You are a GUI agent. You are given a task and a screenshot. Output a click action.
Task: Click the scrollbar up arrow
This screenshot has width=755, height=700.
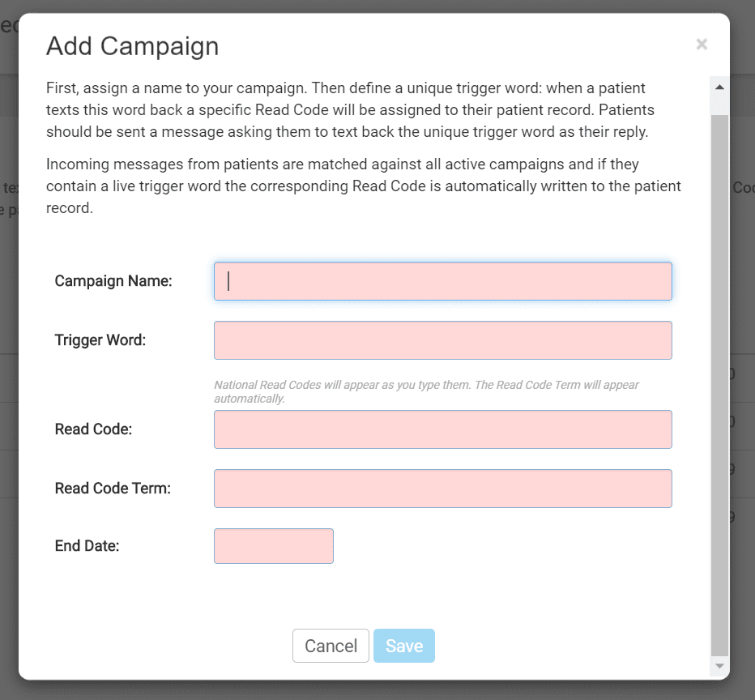[x=720, y=87]
